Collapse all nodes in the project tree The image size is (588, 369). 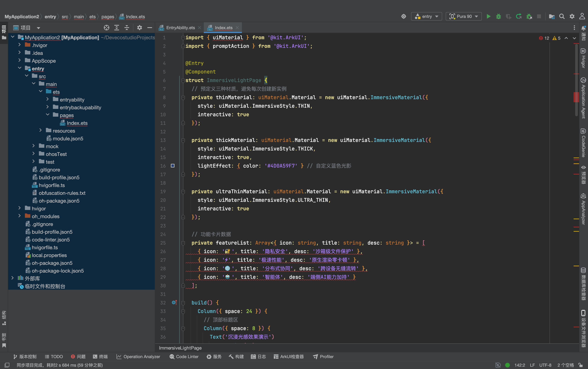[x=127, y=28]
